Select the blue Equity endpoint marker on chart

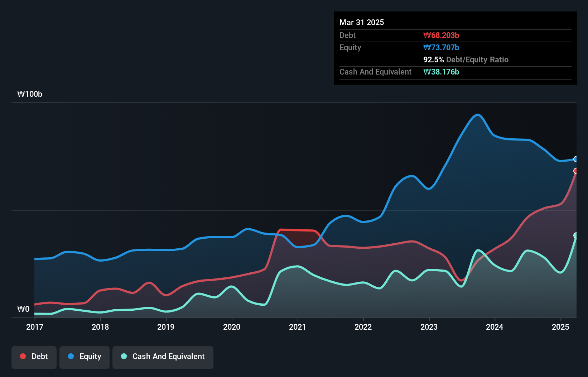(x=576, y=159)
